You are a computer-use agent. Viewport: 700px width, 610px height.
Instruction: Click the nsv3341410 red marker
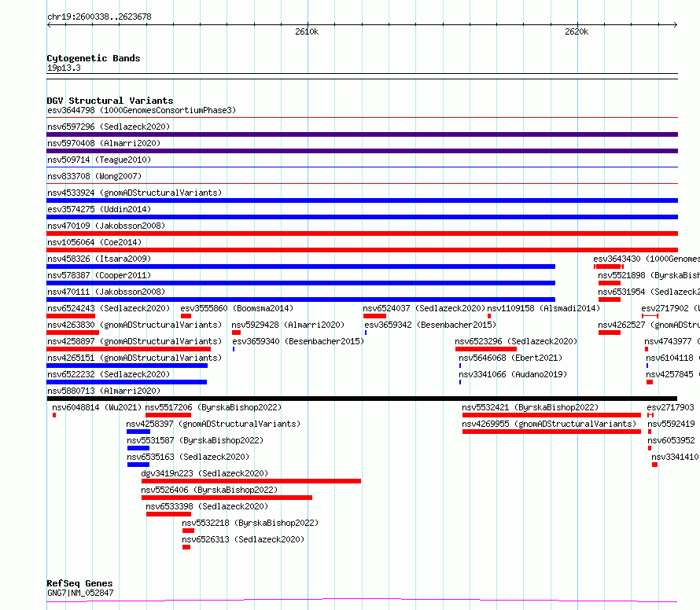click(x=654, y=465)
